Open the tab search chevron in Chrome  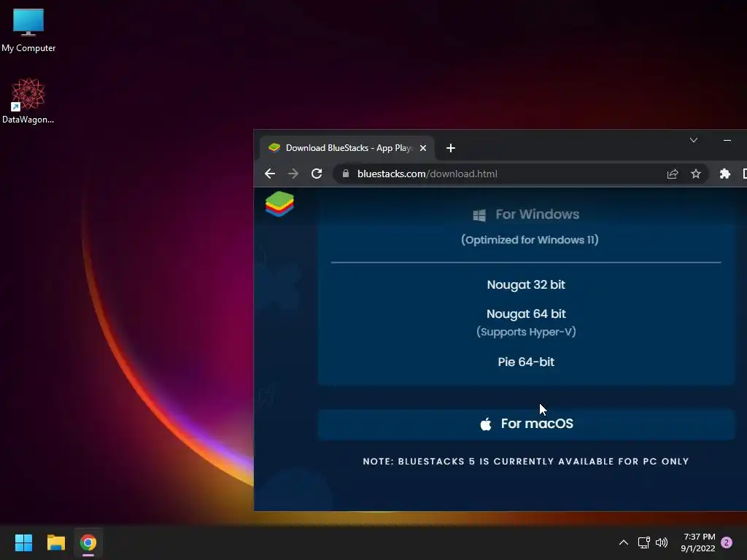click(694, 140)
